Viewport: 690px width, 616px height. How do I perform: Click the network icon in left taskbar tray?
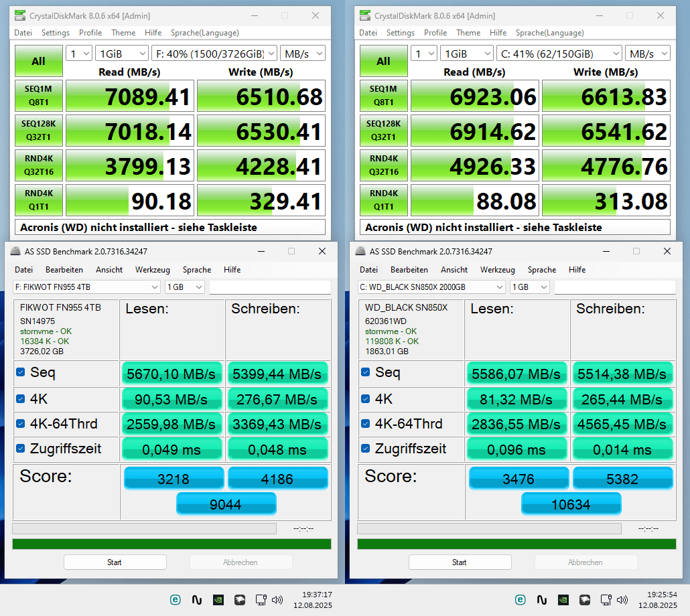261,600
